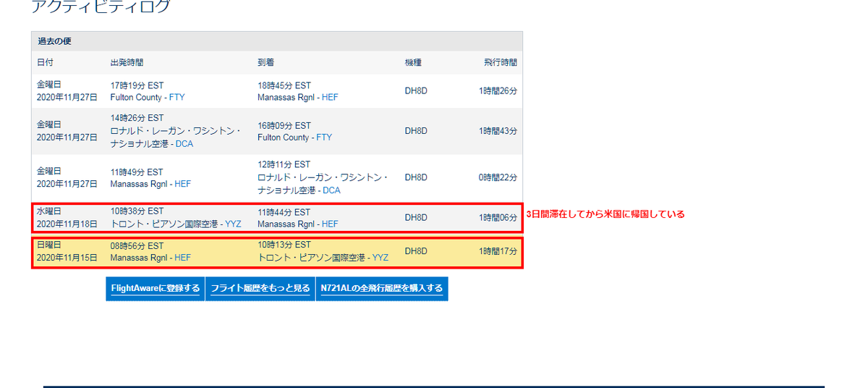Open YYZ link in 10時38分 departure row
Image resolution: width=868 pixels, height=388 pixels.
tap(233, 224)
